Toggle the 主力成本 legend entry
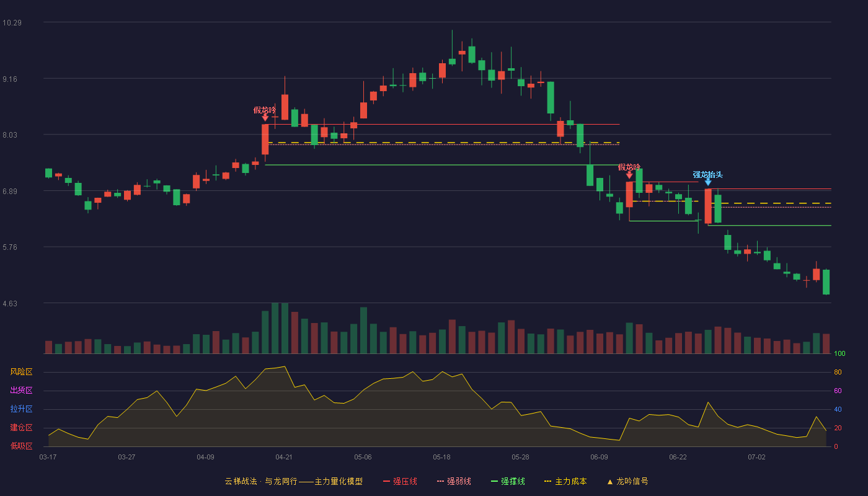Screen dimensions: 868x496 tap(565, 481)
